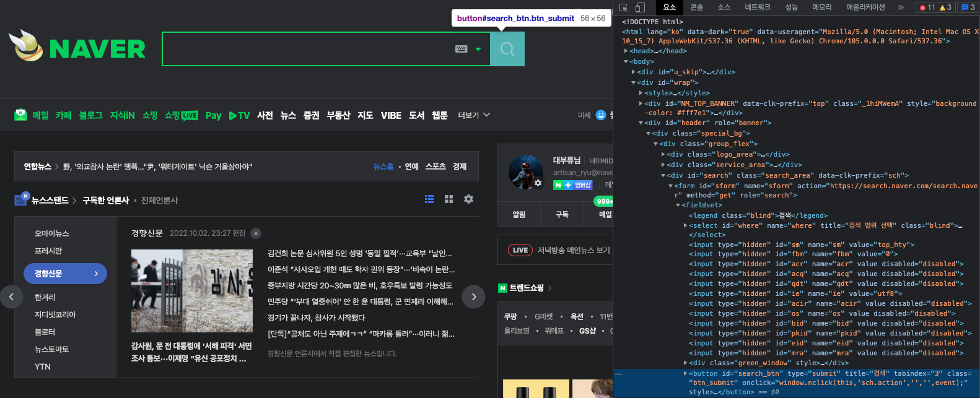The height and width of the screenshot is (398, 980).
Task: Open the on-screen keyboard icon in search box
Action: (x=461, y=49)
